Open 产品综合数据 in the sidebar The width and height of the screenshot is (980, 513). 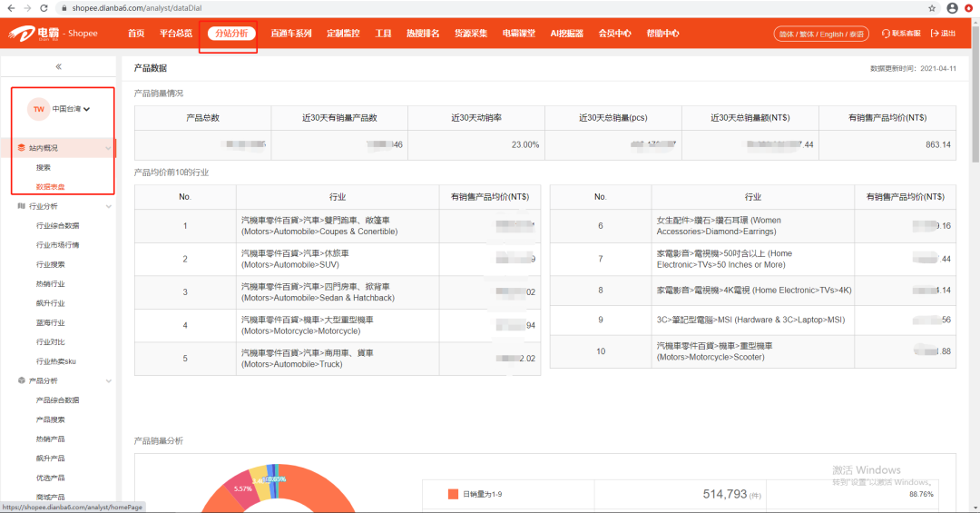[x=57, y=400]
